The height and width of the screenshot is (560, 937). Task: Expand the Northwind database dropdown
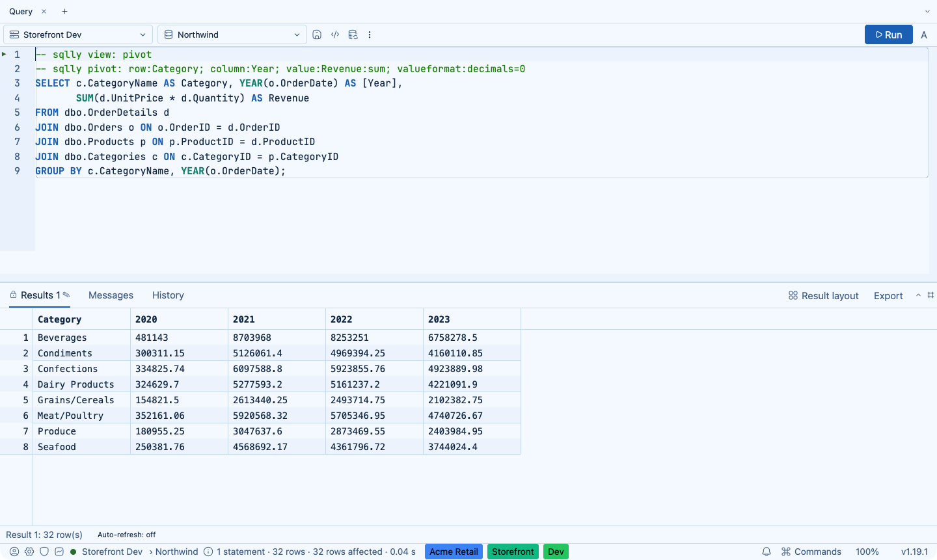[232, 34]
